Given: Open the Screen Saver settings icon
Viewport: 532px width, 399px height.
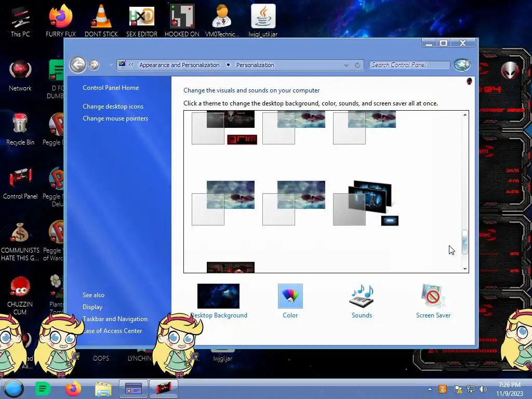Looking at the screenshot, I should pyautogui.click(x=433, y=296).
